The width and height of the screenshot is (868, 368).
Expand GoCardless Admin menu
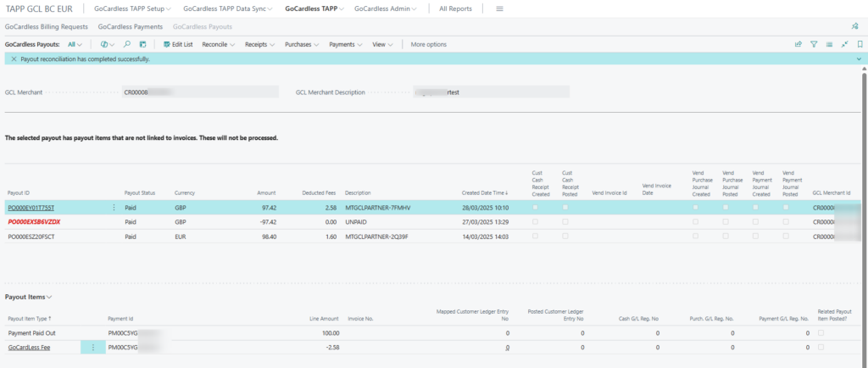coord(386,8)
